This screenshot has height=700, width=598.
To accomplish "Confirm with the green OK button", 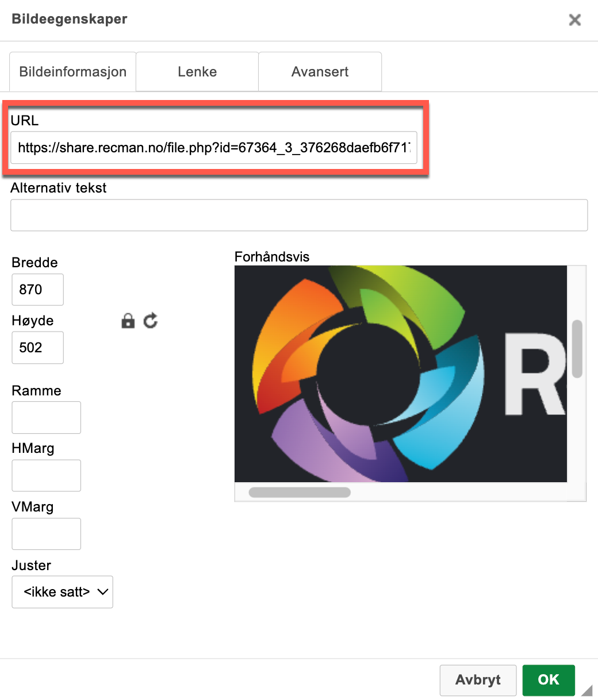I will click(x=548, y=680).
